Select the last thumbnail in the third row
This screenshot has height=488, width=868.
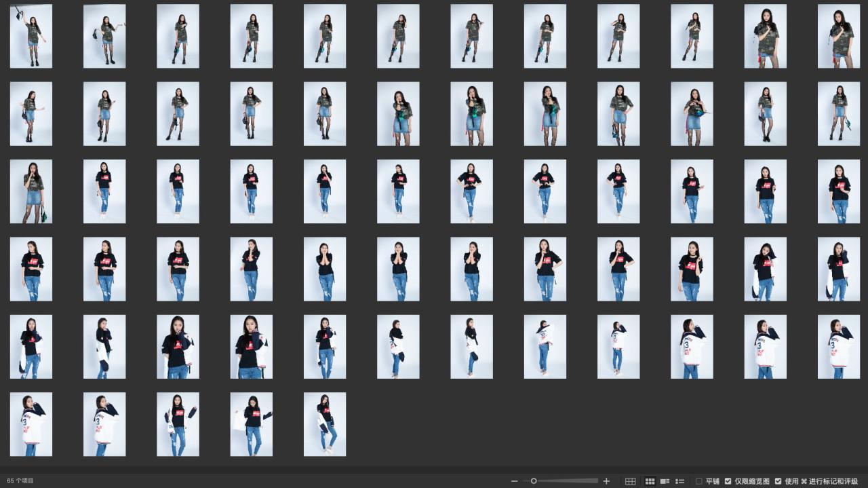(x=839, y=191)
